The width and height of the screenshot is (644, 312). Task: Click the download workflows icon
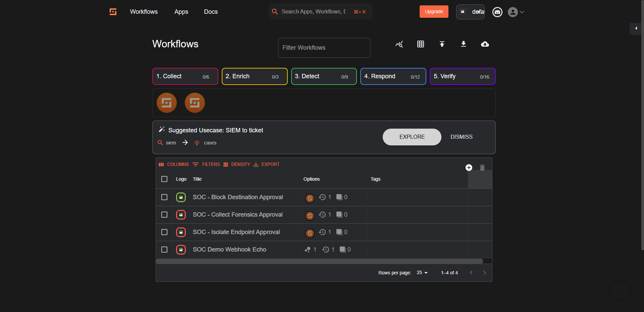[464, 44]
